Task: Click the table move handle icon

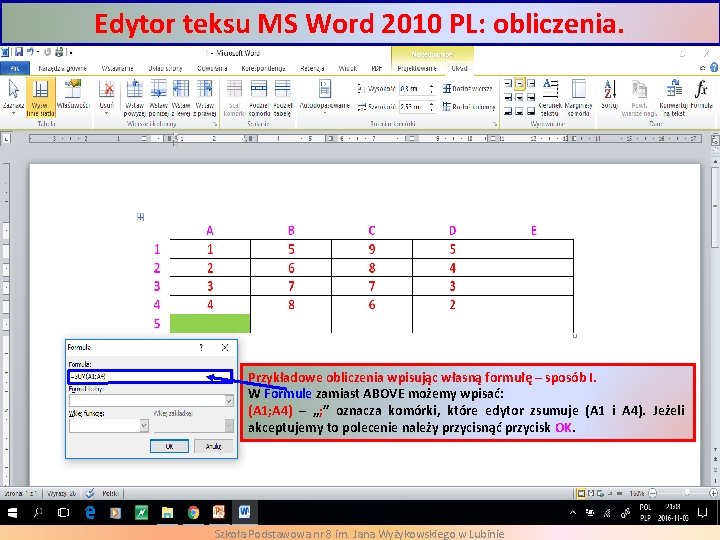Action: [141, 217]
